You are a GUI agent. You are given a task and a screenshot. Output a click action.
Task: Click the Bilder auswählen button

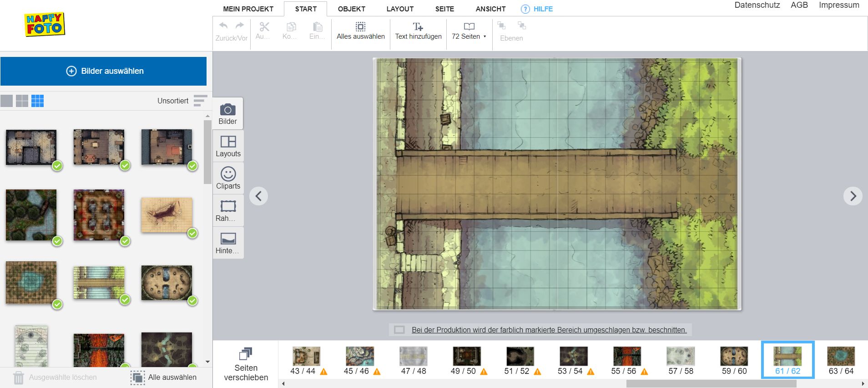point(104,71)
